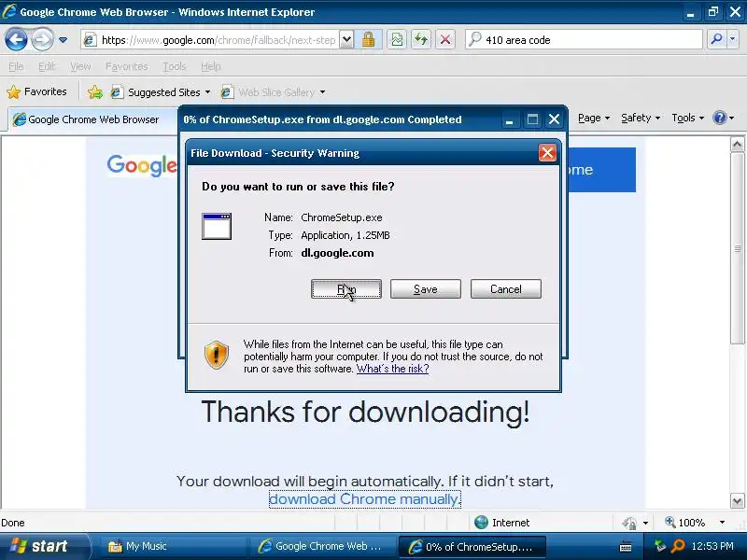Click the Run button
Image resolution: width=747 pixels, height=560 pixels.
[x=346, y=289]
